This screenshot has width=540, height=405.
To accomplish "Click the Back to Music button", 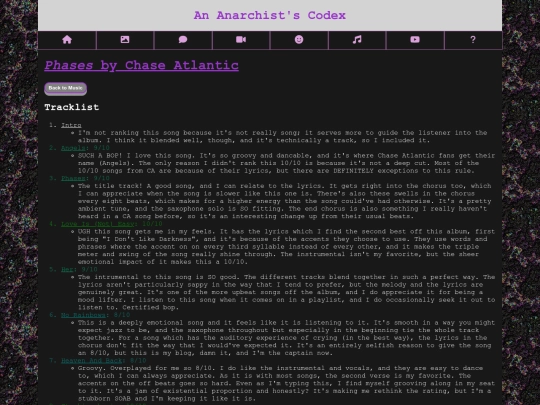I will [x=65, y=89].
